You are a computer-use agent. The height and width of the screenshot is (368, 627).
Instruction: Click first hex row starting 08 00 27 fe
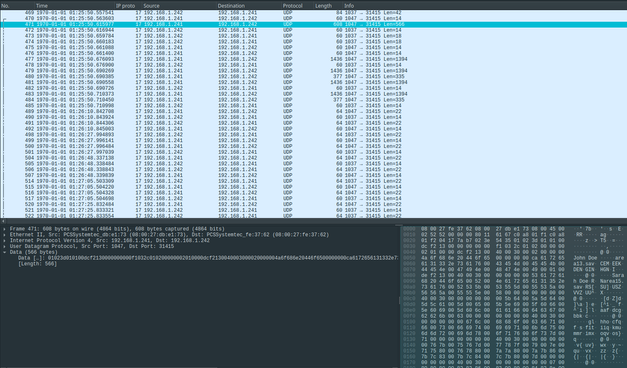pos(493,229)
